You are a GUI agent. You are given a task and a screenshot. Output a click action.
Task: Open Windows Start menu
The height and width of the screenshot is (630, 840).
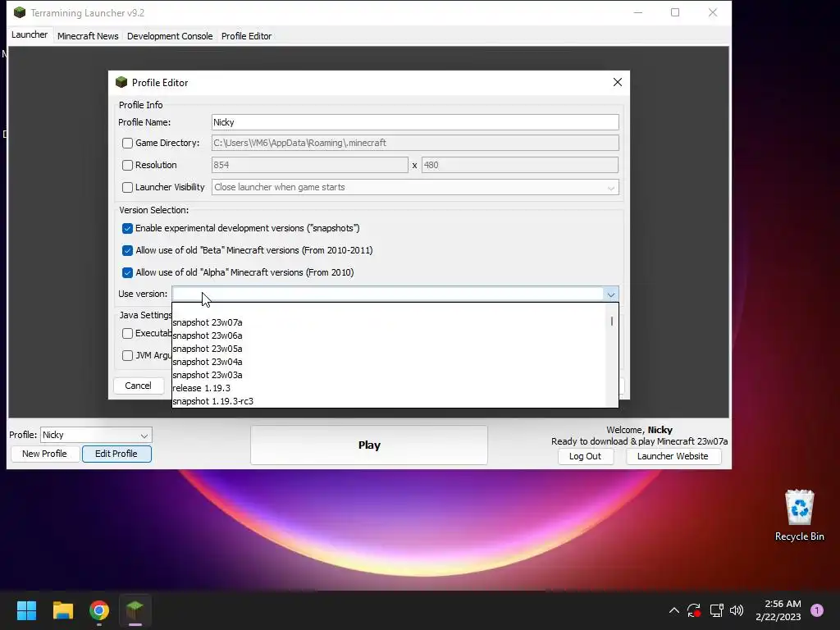[26, 610]
